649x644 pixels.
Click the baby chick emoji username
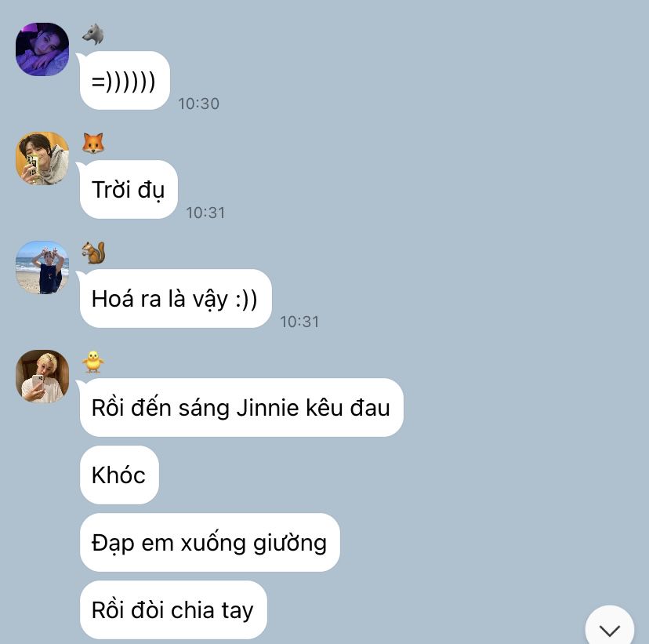[93, 362]
